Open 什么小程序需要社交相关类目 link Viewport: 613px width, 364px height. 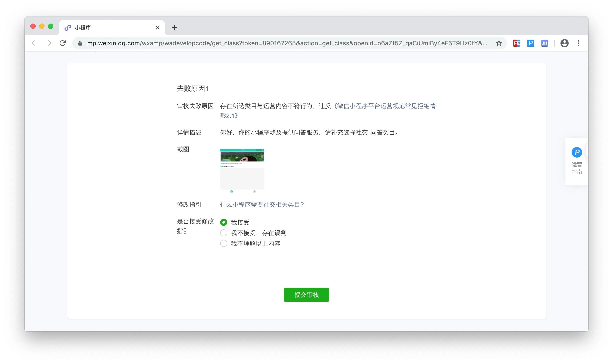[262, 205]
